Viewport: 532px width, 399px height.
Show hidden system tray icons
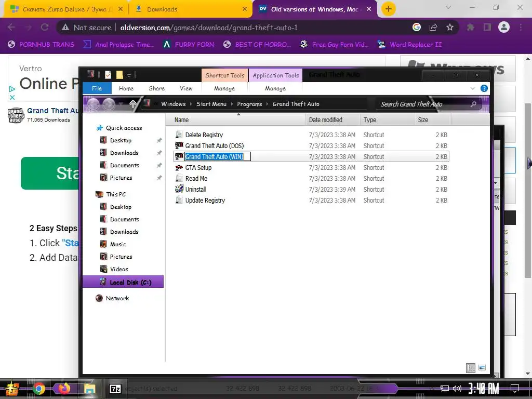point(432,389)
